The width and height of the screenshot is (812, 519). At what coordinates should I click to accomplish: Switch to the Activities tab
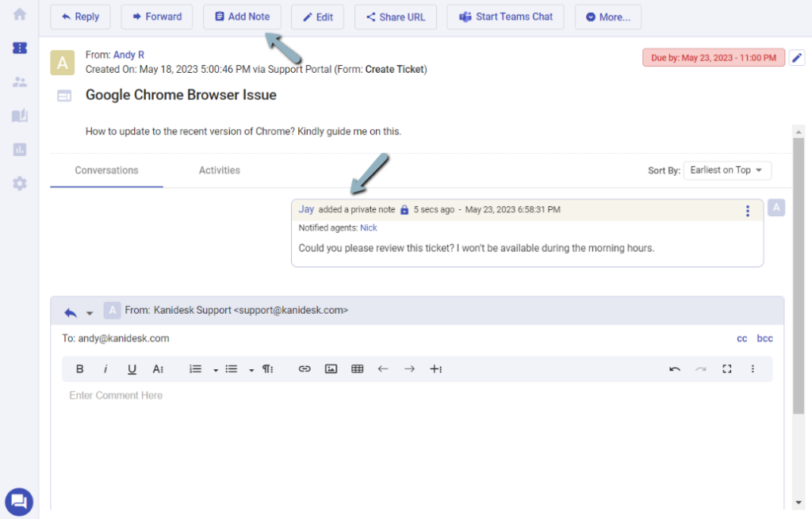[x=220, y=170]
